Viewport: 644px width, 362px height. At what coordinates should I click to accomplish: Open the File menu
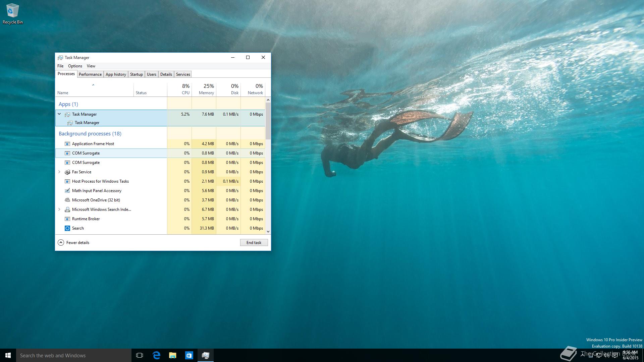coord(60,66)
